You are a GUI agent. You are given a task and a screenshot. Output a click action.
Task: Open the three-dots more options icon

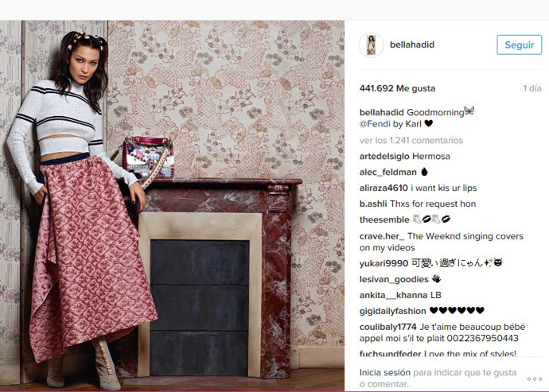point(535,379)
